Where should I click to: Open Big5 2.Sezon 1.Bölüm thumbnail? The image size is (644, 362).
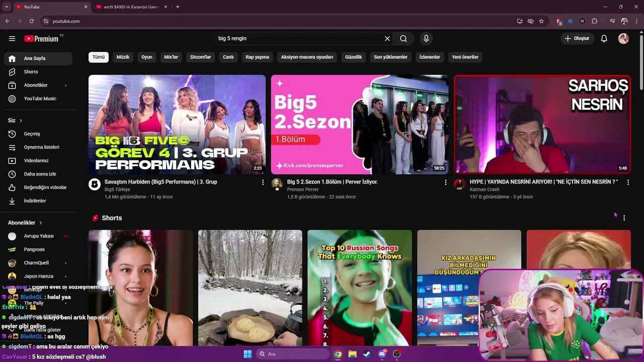[x=360, y=125]
